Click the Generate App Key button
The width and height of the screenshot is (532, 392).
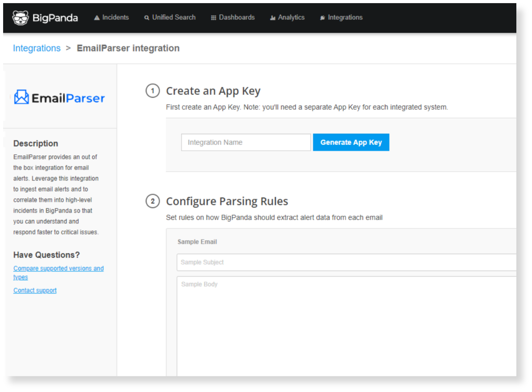351,142
